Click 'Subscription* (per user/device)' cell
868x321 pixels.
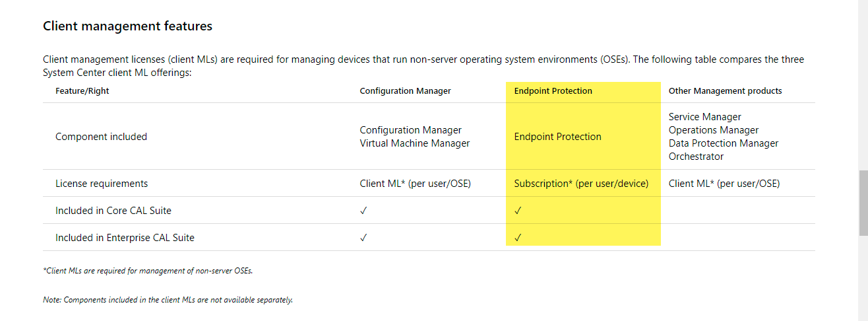click(582, 184)
